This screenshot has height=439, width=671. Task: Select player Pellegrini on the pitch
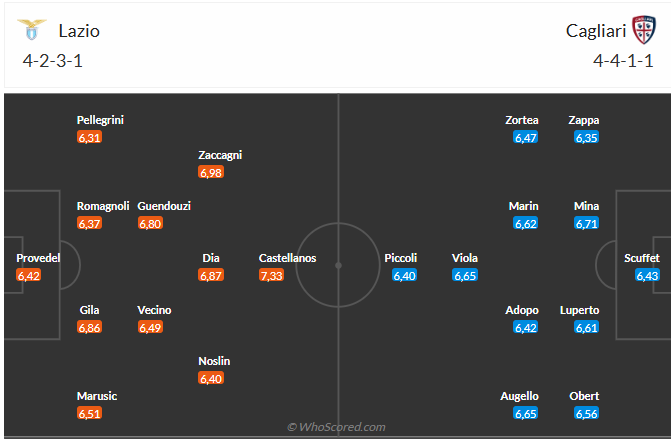[x=100, y=120]
